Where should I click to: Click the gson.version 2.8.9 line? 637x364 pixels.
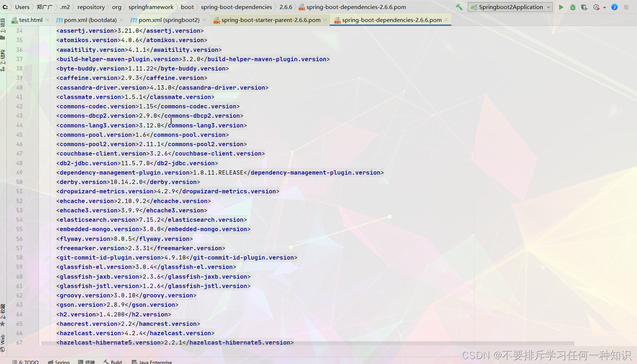[117, 305]
